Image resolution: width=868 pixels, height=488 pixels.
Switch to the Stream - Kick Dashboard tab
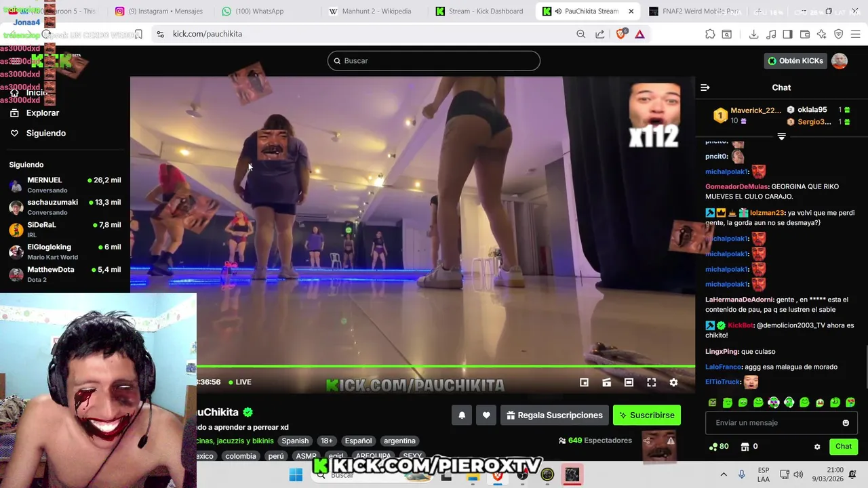480,11
